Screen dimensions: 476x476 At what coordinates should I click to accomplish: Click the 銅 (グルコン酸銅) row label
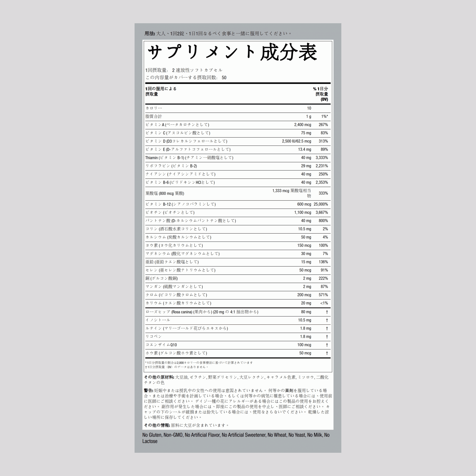[162, 278]
